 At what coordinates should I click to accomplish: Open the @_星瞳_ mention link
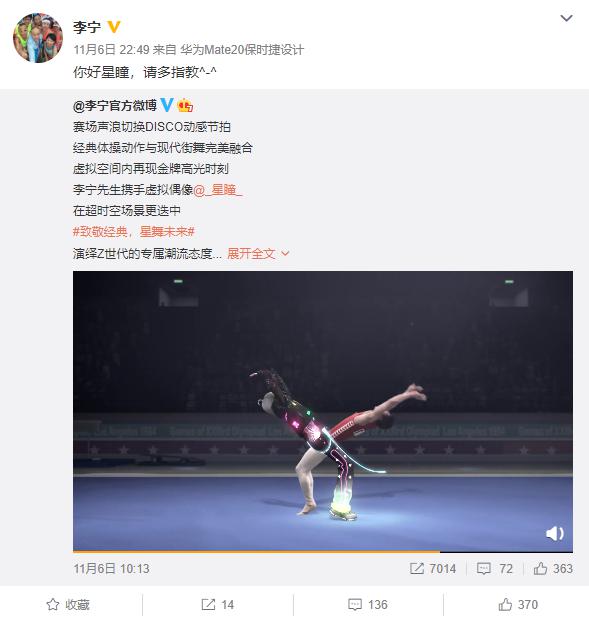(218, 190)
